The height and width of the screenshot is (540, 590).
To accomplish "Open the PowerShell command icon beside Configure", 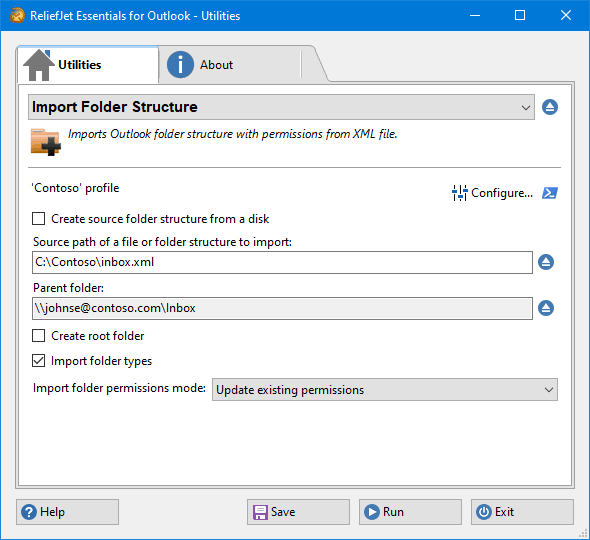I will click(550, 193).
